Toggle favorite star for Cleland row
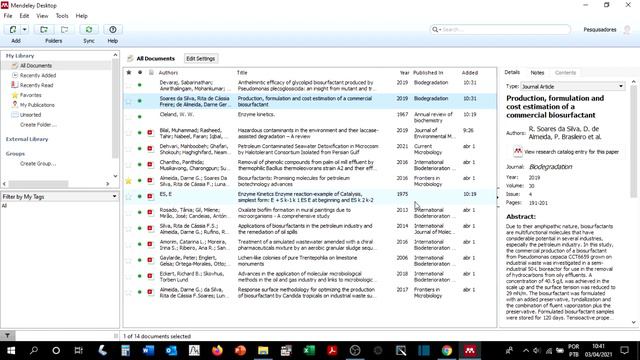 click(129, 117)
